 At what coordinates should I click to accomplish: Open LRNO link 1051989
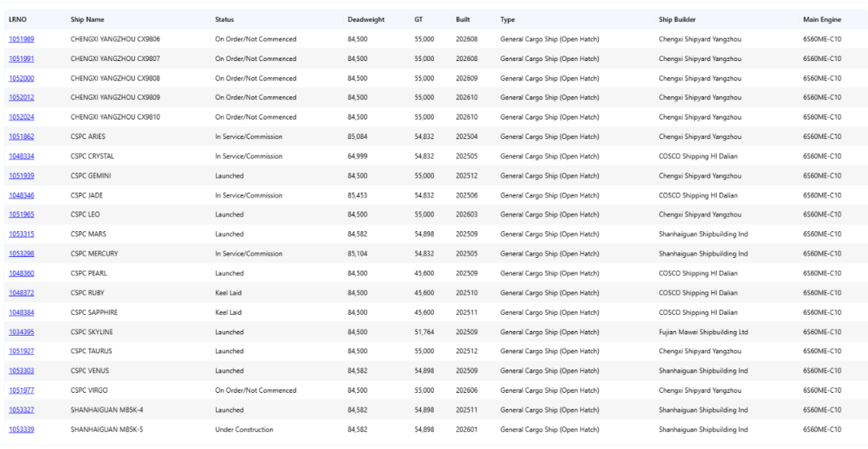(x=21, y=39)
